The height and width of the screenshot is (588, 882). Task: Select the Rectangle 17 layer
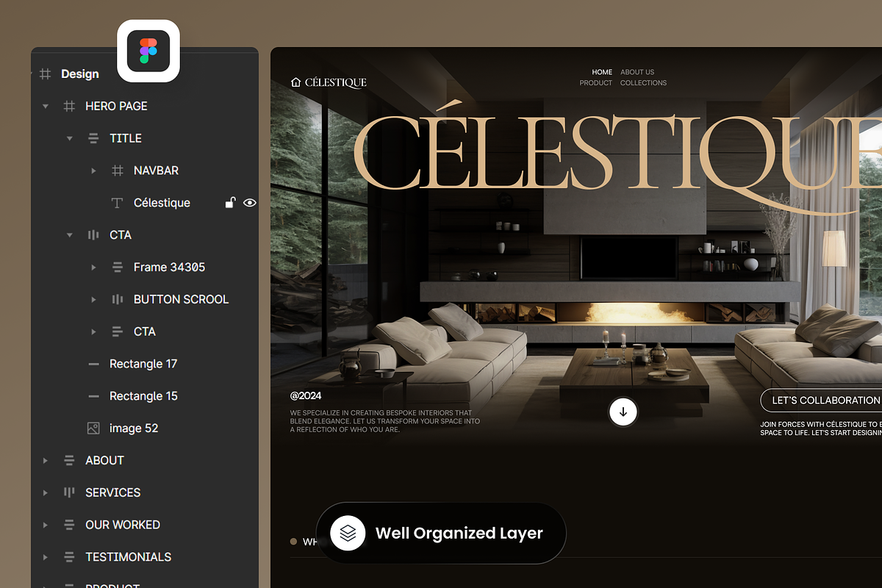pyautogui.click(x=143, y=364)
